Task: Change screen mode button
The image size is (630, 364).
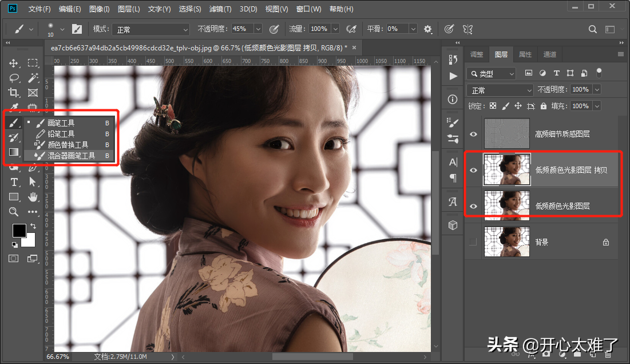Action: pyautogui.click(x=33, y=258)
